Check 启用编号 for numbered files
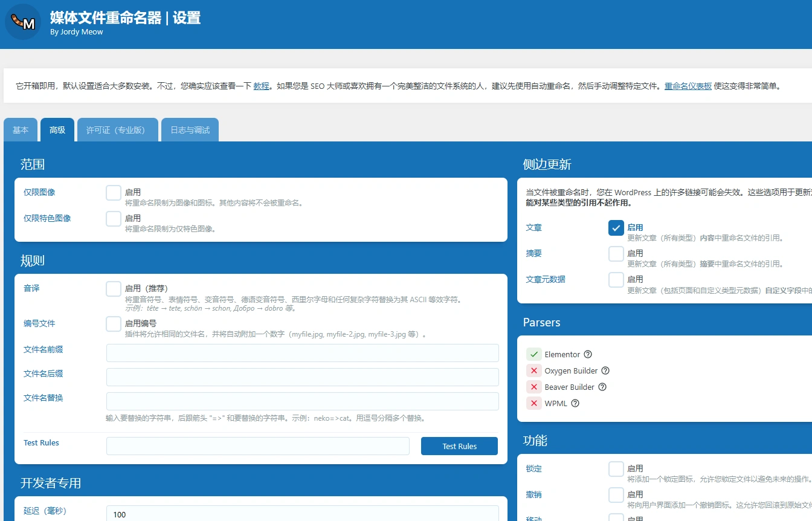812x521 pixels. [113, 324]
